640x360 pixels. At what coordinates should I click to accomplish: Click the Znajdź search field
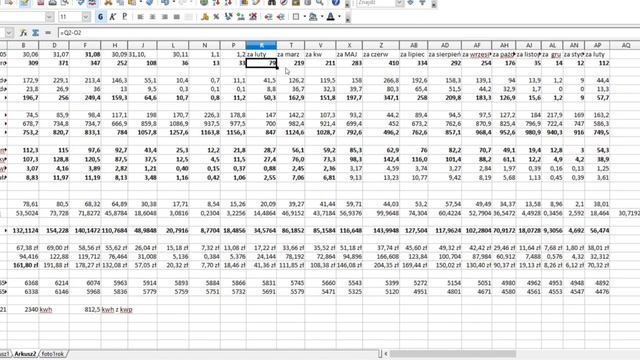coord(376,3)
